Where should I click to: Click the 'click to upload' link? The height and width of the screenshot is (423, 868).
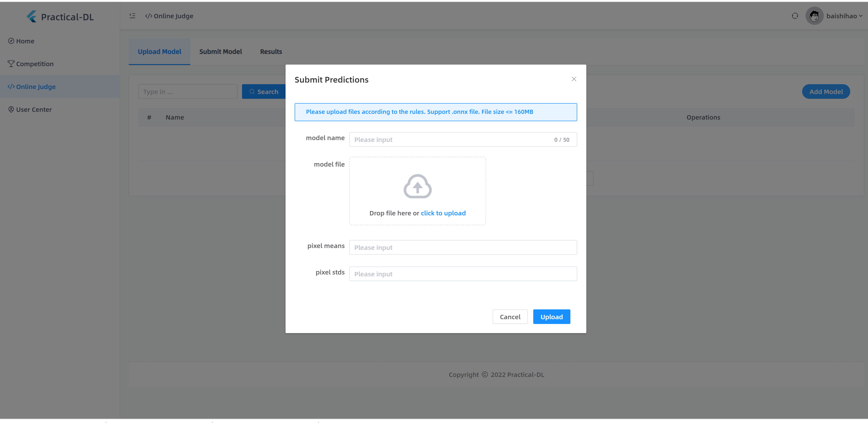[443, 213]
